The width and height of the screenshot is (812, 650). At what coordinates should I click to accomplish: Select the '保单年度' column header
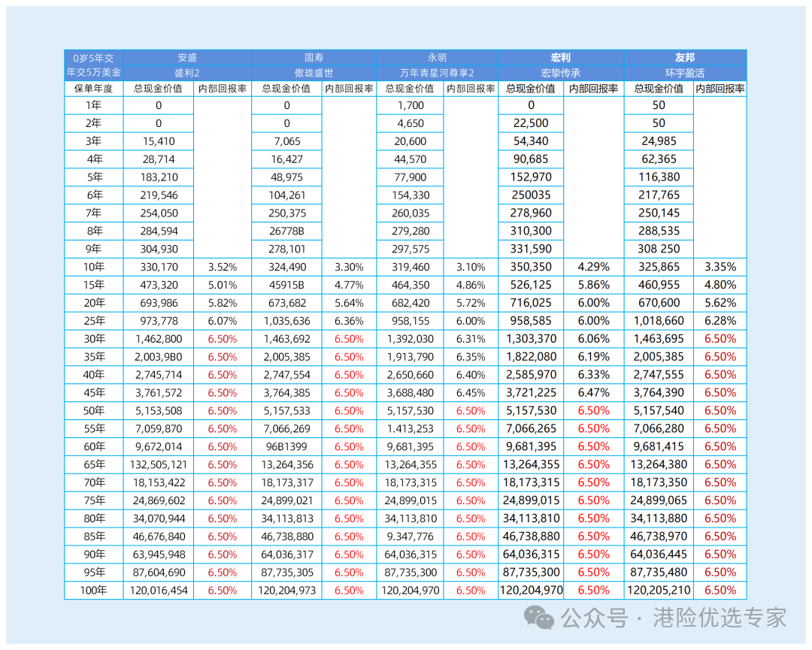click(x=94, y=89)
